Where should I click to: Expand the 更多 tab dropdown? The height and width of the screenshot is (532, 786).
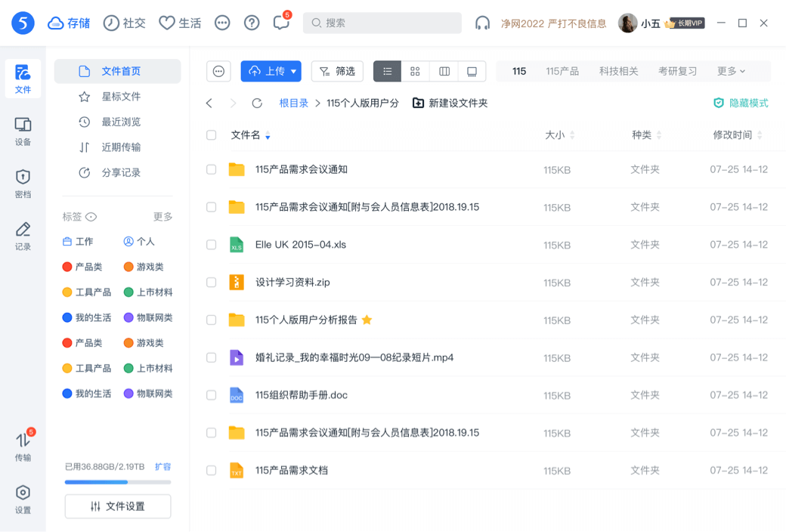(x=730, y=71)
